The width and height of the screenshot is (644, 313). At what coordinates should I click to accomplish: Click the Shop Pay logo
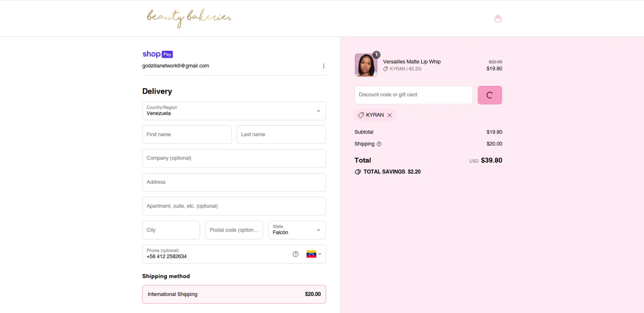click(x=158, y=54)
